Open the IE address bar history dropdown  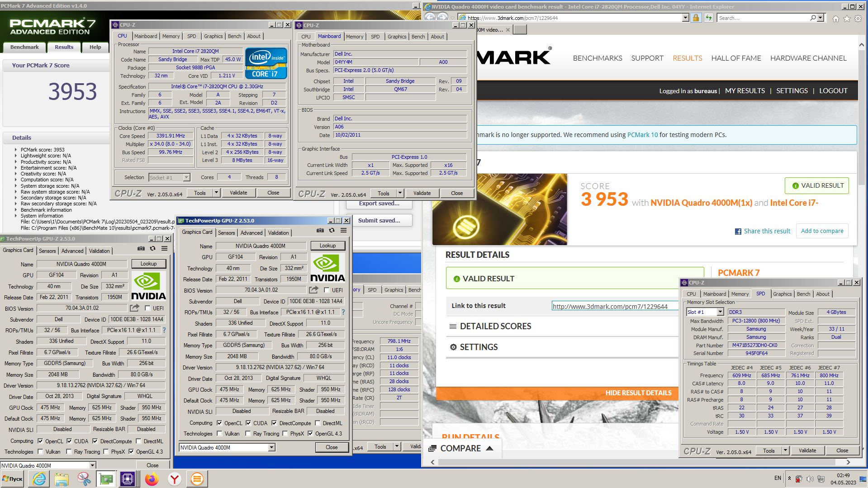[x=685, y=18]
